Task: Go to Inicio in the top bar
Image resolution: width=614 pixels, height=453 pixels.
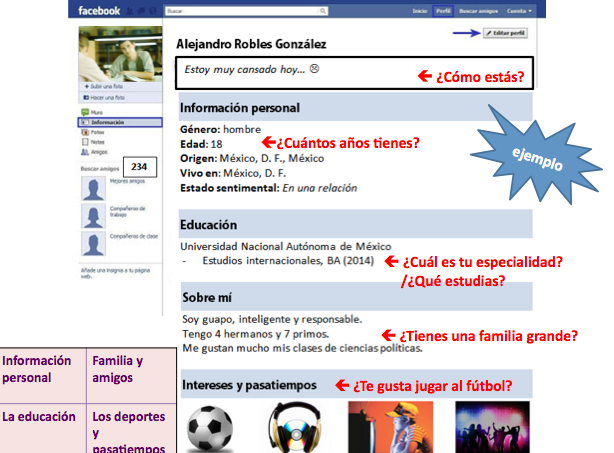Action: point(419,11)
